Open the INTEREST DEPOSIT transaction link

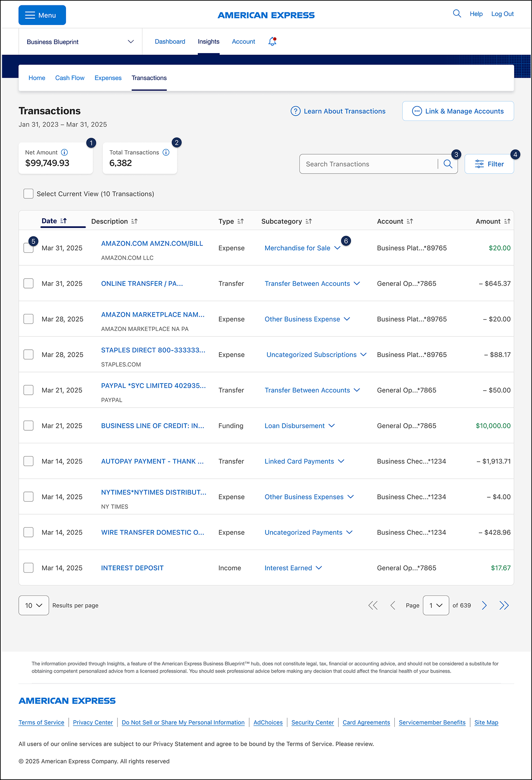(132, 568)
